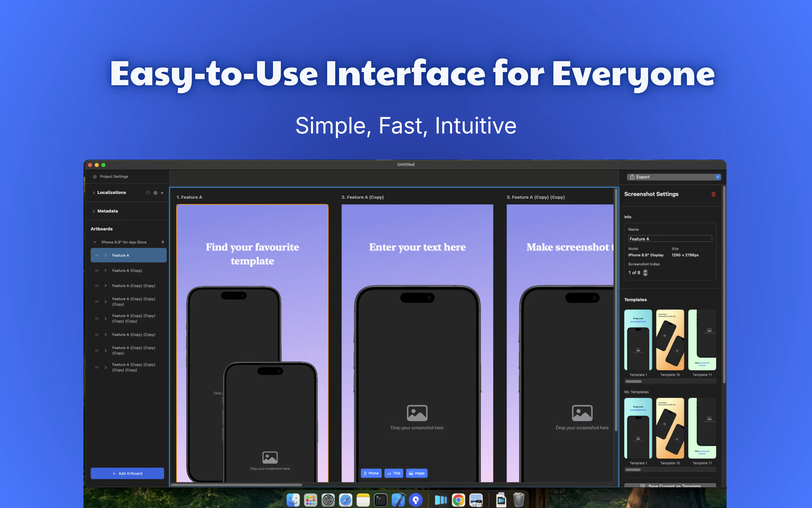
Task: Click the "iPhone 6.9" Display" model value
Action: (646, 255)
